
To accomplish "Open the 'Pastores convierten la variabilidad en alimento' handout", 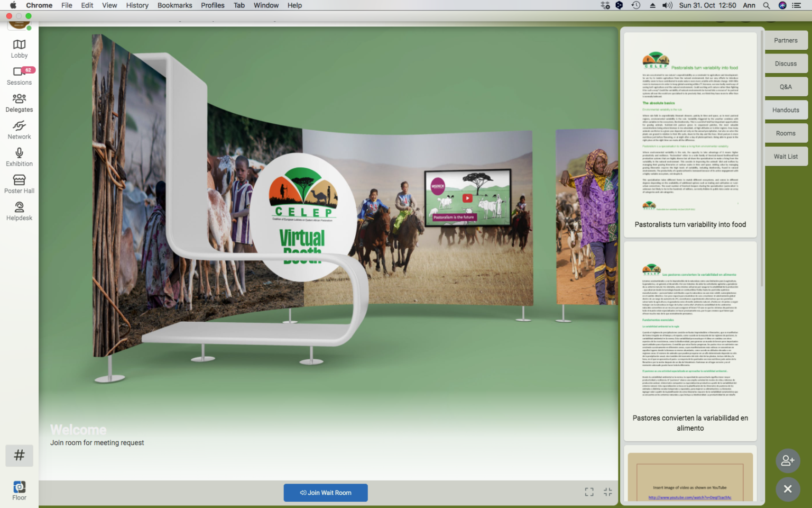I will tap(690, 341).
